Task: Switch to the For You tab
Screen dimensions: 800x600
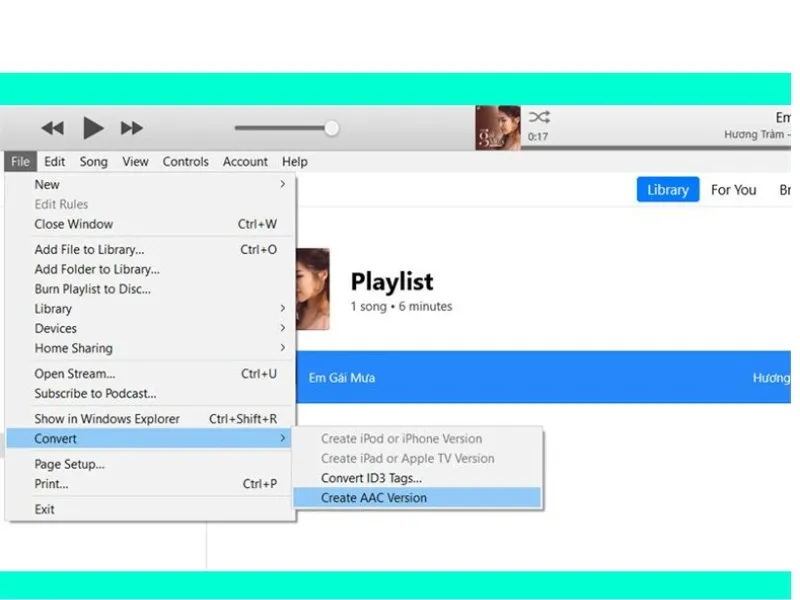Action: coord(734,190)
